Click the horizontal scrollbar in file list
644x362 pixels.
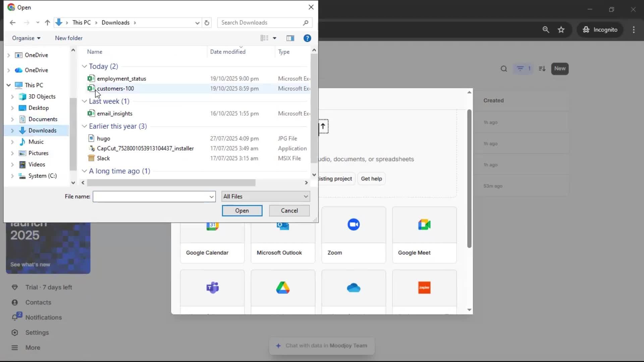(x=171, y=183)
